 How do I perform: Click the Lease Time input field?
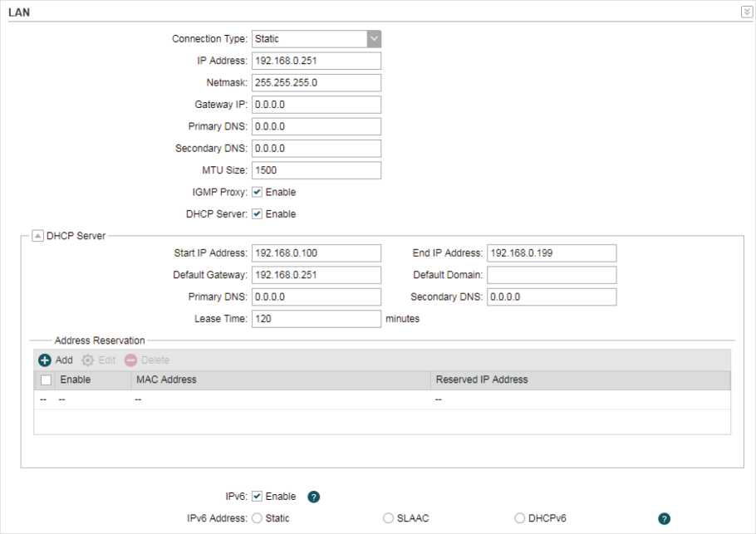pyautogui.click(x=316, y=319)
